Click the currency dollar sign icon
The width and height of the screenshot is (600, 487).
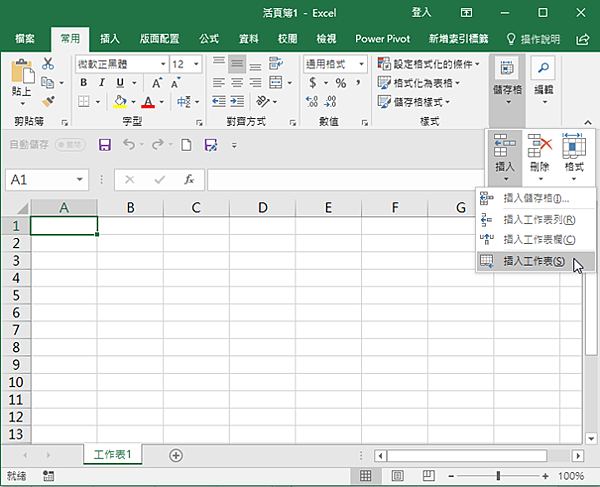coord(313,83)
